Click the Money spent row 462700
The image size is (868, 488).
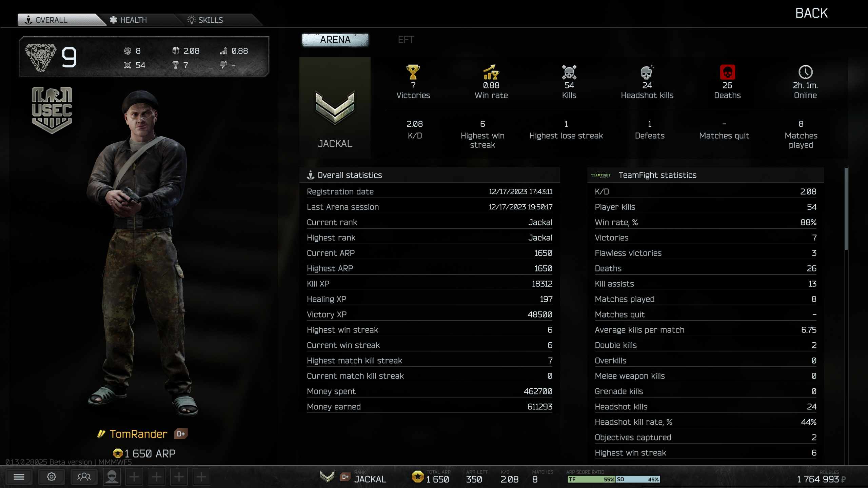(430, 391)
